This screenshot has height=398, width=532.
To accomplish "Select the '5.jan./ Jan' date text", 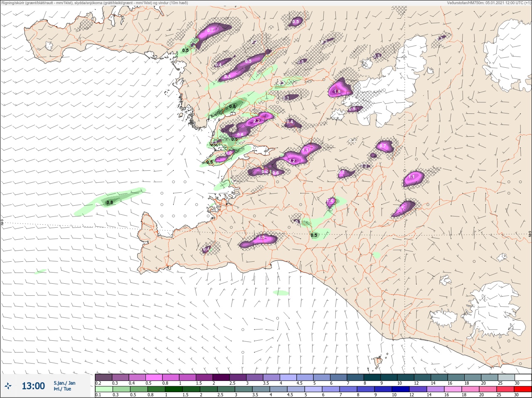I will pos(64,383).
